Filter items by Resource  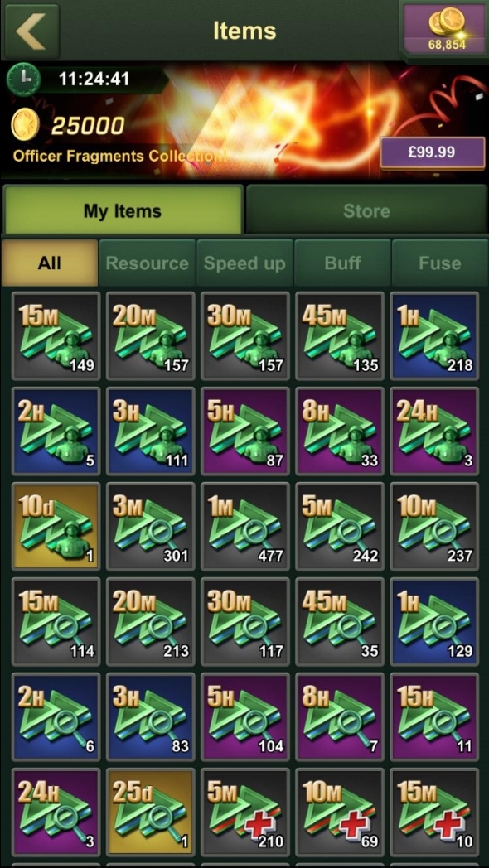[147, 263]
